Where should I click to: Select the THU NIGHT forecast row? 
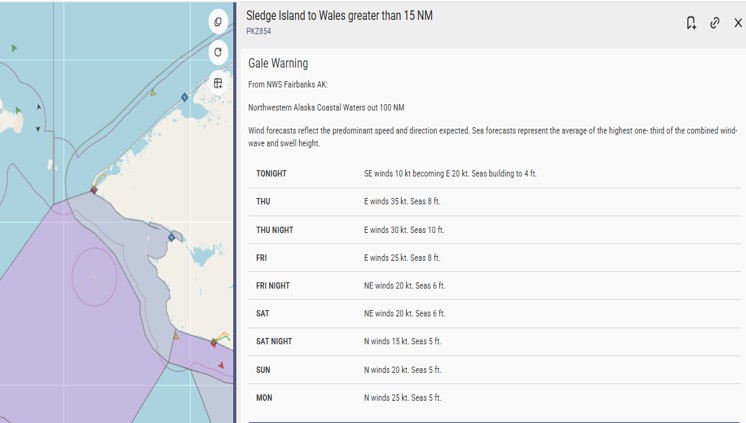494,230
